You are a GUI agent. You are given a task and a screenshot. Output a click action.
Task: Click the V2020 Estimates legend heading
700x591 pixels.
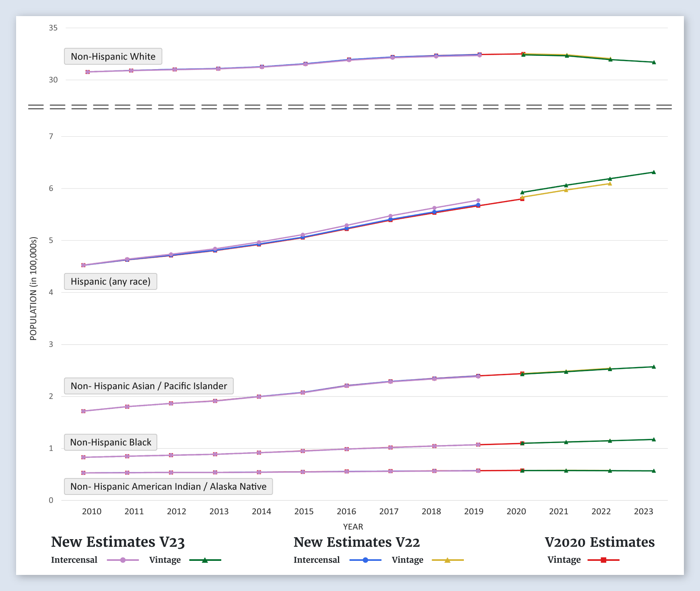(599, 542)
